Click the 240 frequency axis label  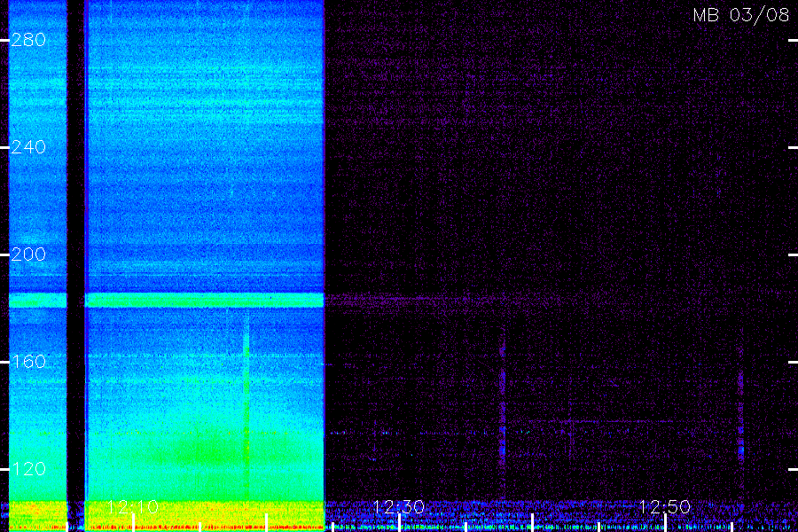tap(28, 147)
